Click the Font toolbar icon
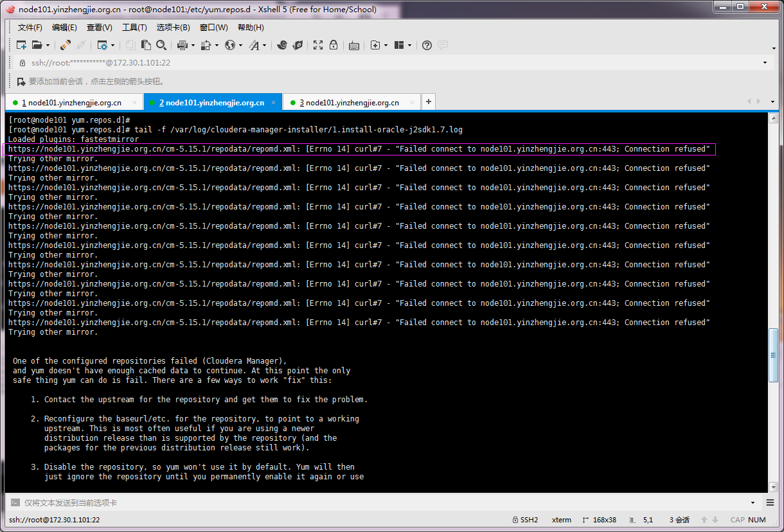The image size is (784, 532). (254, 45)
